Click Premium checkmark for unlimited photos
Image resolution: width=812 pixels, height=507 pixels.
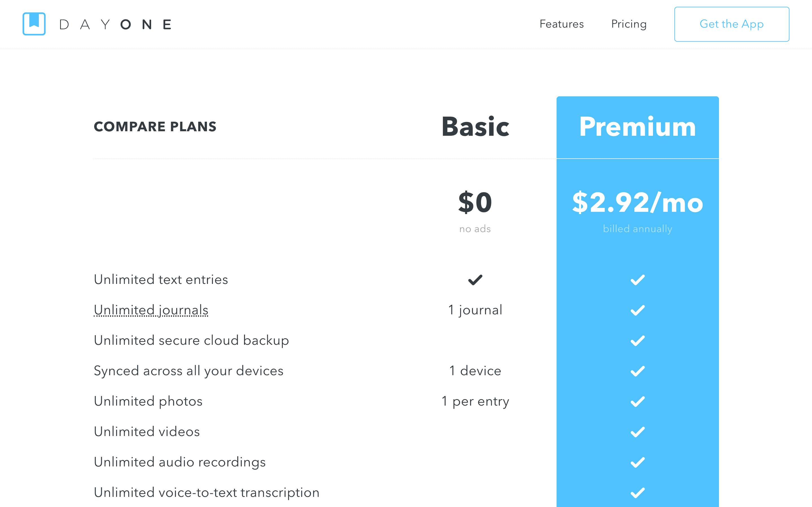point(637,401)
